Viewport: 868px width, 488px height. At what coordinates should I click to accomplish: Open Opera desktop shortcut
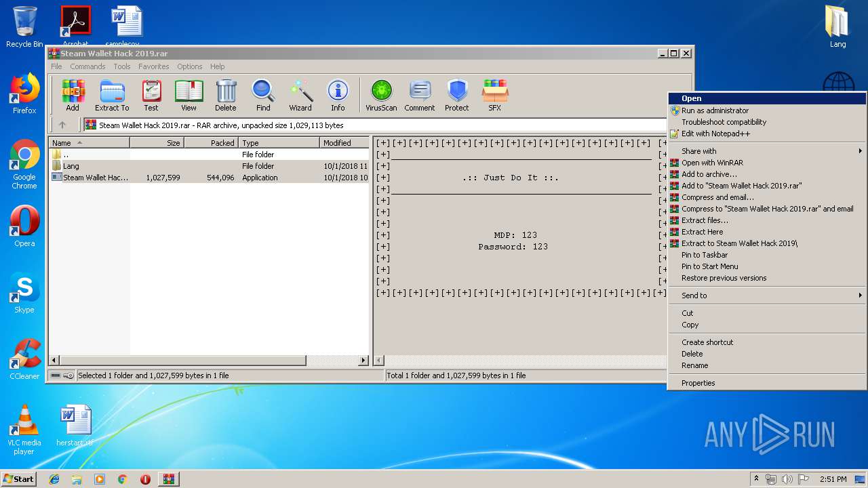coord(24,226)
